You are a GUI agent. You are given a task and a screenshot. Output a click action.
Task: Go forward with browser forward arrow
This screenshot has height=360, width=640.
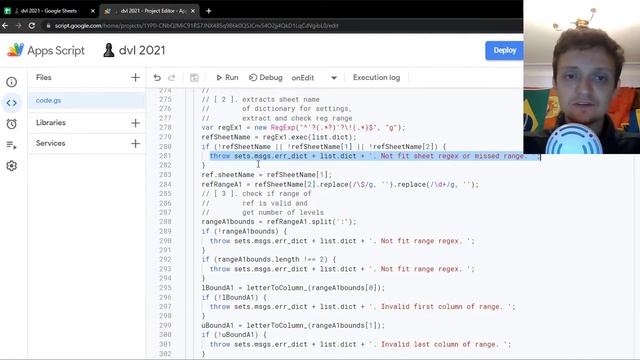coord(18,25)
